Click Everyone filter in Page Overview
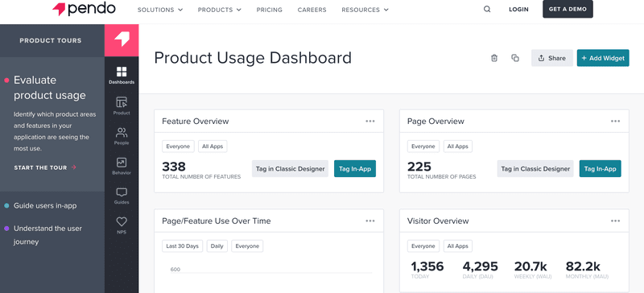The image size is (644, 293). pyautogui.click(x=423, y=146)
